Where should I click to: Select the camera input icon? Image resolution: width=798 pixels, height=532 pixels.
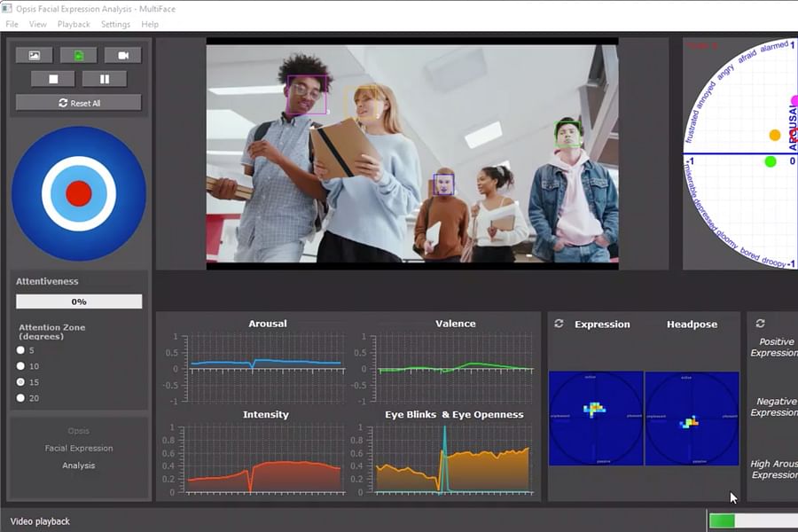(x=124, y=54)
